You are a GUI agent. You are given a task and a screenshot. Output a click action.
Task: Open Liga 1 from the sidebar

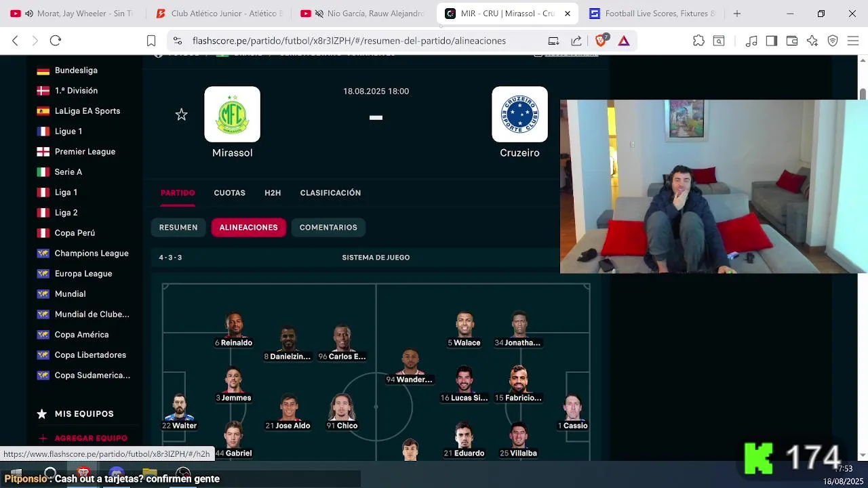pos(66,192)
